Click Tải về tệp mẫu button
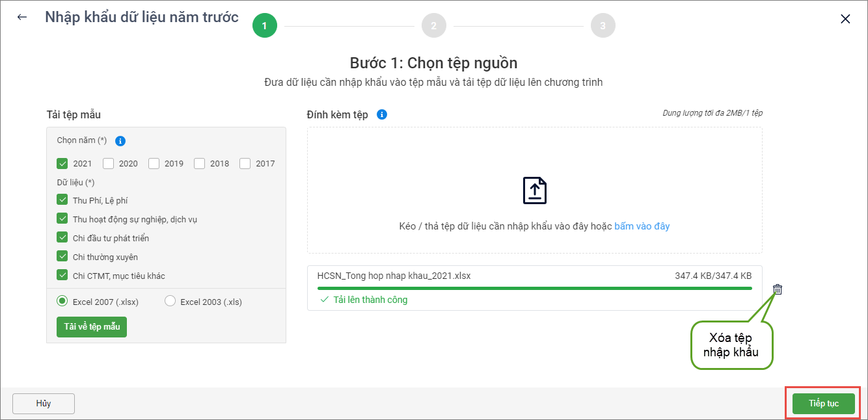 [92, 326]
